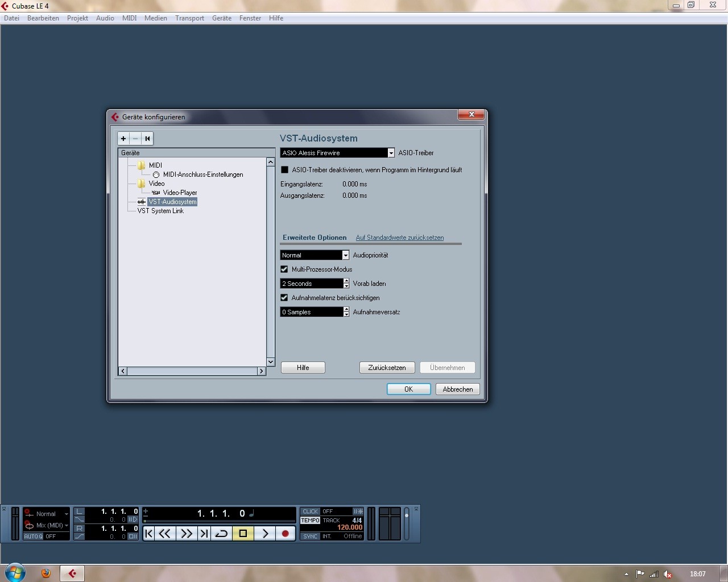Click the minus button to remove device
Image resolution: width=728 pixels, height=582 pixels.
tap(135, 139)
